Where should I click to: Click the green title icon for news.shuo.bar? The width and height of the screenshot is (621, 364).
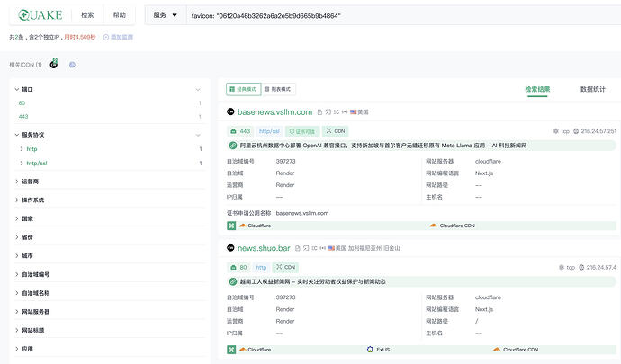pyautogui.click(x=233, y=281)
